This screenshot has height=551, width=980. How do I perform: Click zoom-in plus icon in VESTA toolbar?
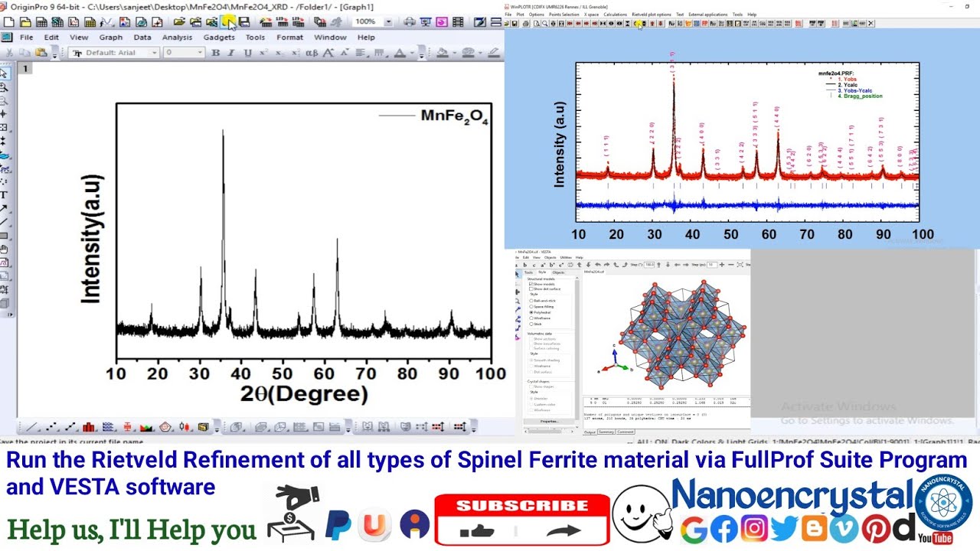coord(722,265)
